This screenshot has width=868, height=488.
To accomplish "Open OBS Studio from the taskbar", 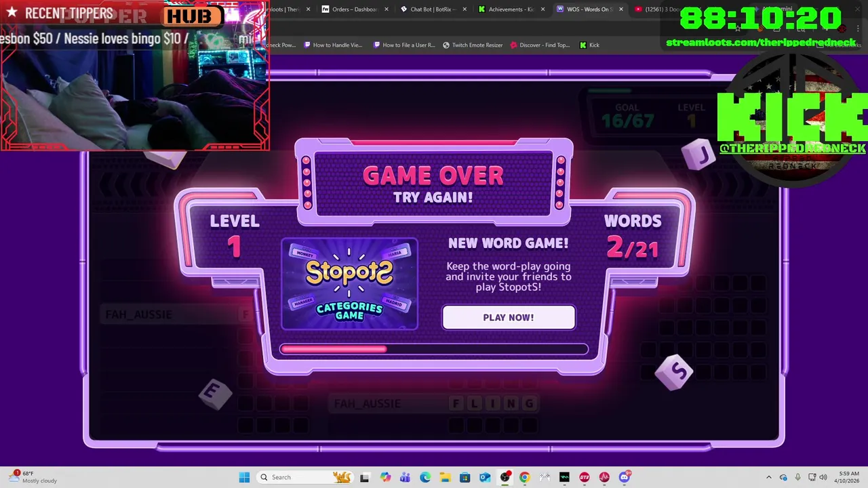I will point(505,477).
